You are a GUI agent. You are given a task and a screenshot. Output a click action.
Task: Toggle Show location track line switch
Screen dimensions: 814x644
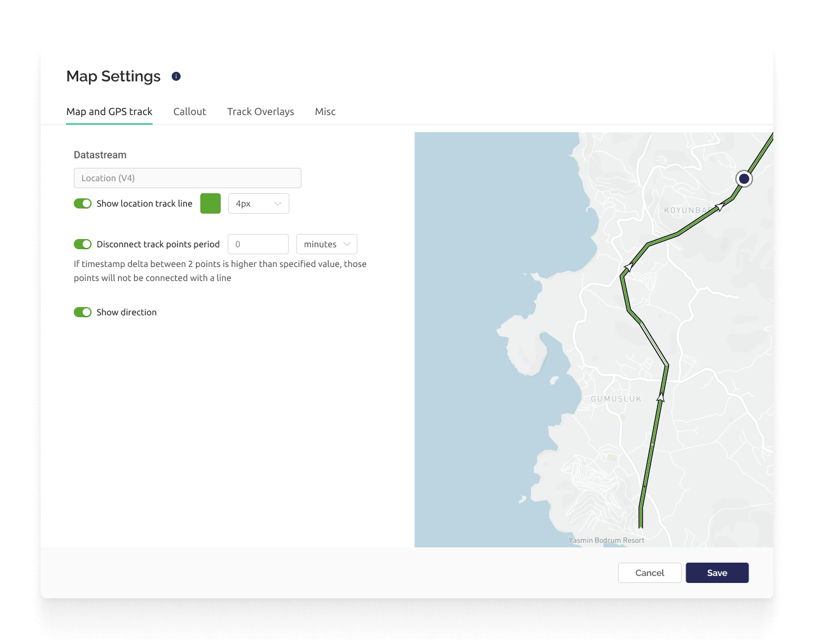click(x=83, y=203)
